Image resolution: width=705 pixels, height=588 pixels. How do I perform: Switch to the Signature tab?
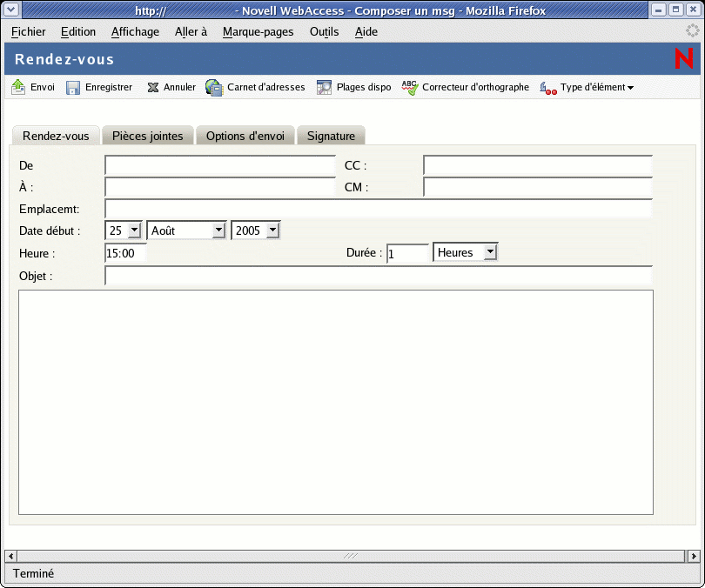tap(331, 136)
